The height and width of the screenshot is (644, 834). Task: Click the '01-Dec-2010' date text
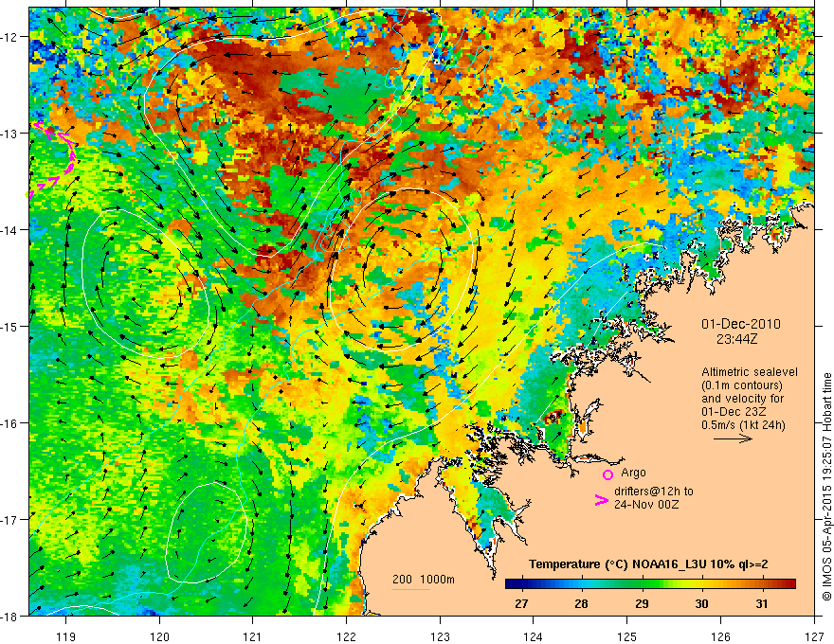coord(741,324)
